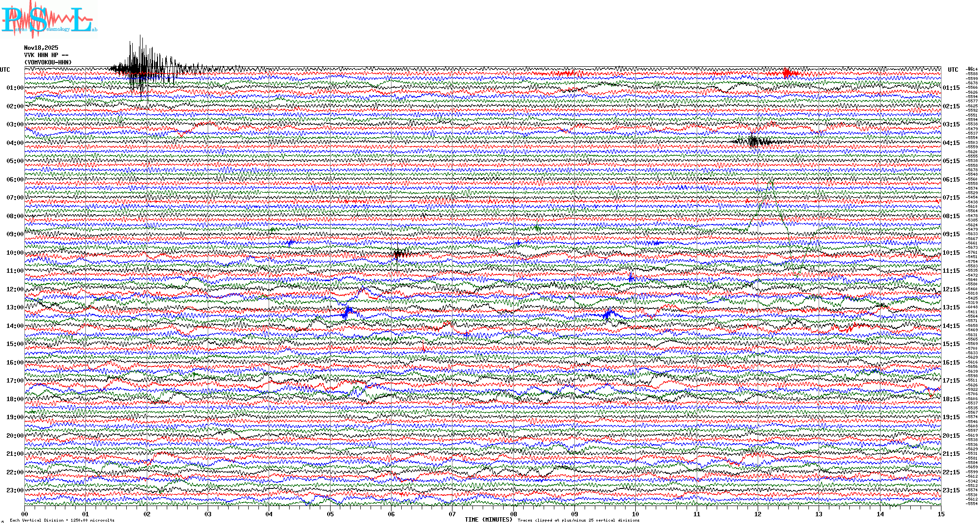
Task: Click minute marker 15 on bottom axis
Action: point(941,514)
